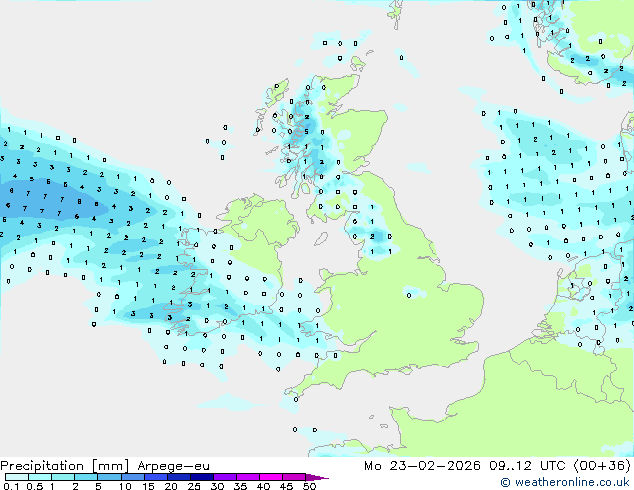Click the '5' value over western Scotland

point(306,131)
